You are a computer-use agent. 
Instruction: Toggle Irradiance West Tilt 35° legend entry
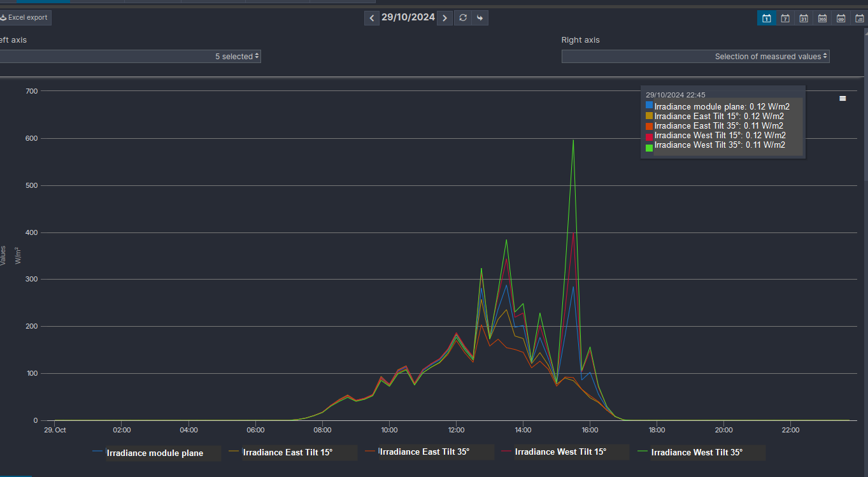coord(697,452)
